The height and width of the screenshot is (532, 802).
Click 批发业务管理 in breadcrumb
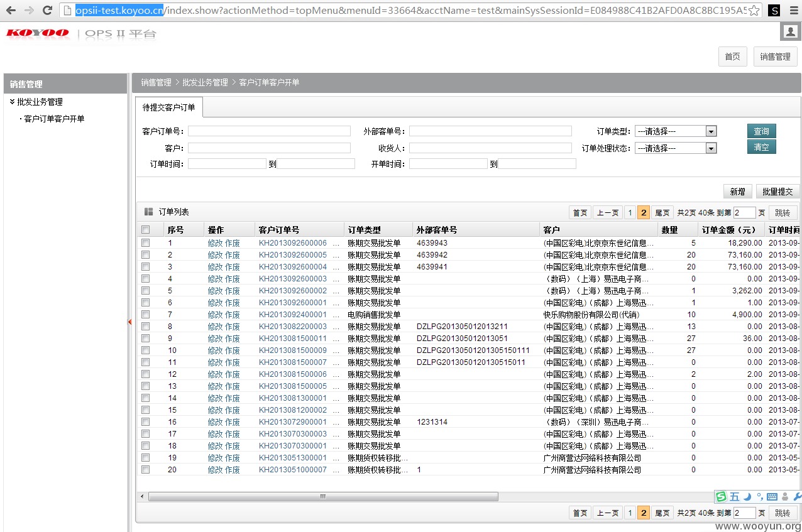205,82
